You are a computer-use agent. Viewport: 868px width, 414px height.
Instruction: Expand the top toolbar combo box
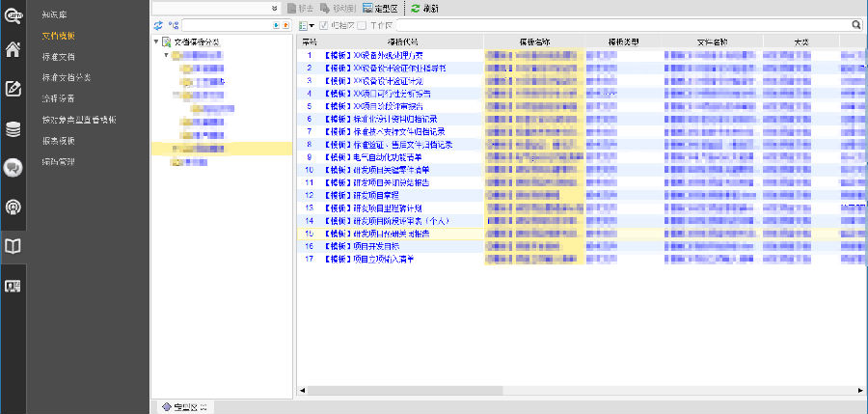point(274,8)
